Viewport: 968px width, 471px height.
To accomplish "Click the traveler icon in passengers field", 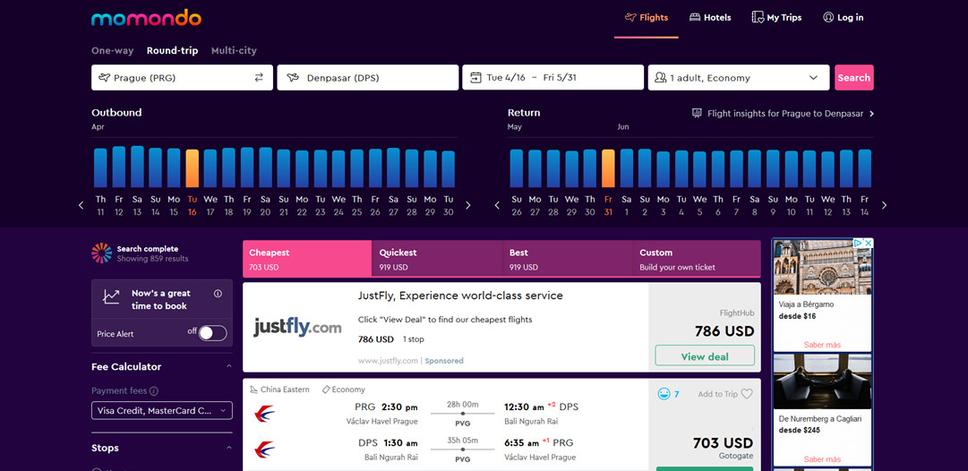I will point(661,77).
